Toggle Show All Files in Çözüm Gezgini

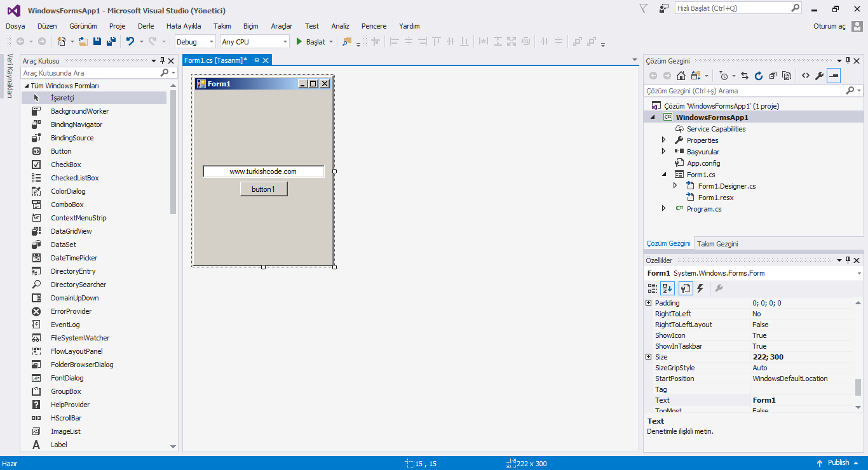[787, 76]
